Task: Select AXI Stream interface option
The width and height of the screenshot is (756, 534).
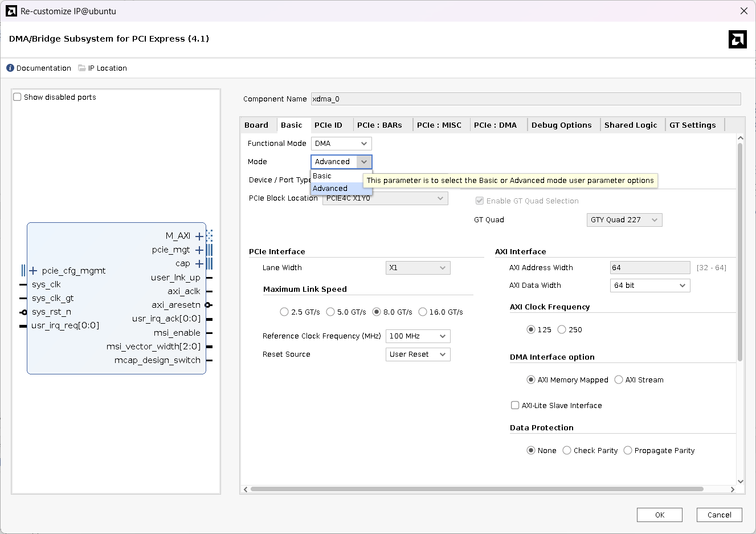Action: pos(619,380)
